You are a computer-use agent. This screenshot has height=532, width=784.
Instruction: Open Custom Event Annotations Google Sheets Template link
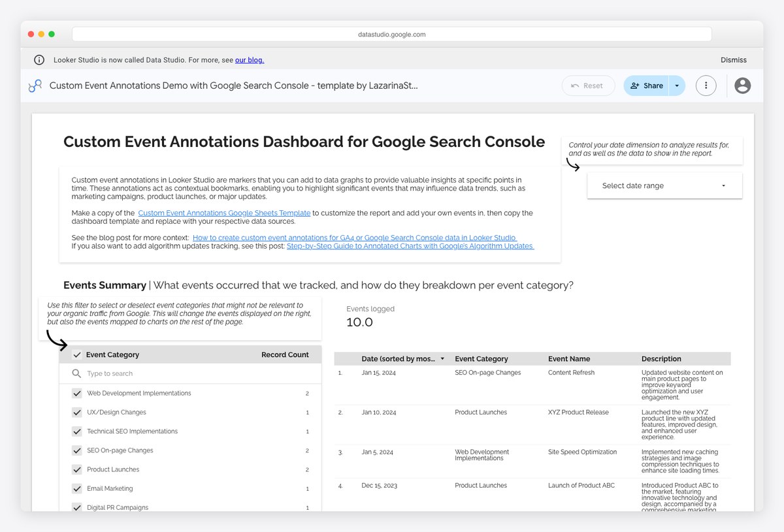tap(224, 213)
